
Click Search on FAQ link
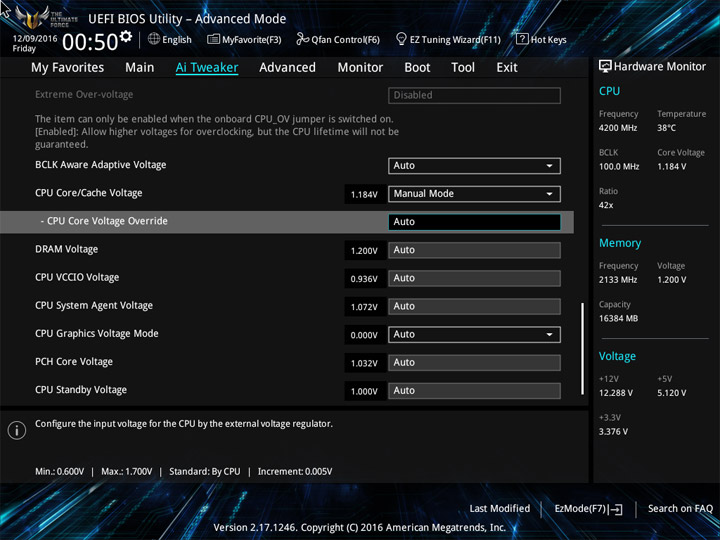680,508
